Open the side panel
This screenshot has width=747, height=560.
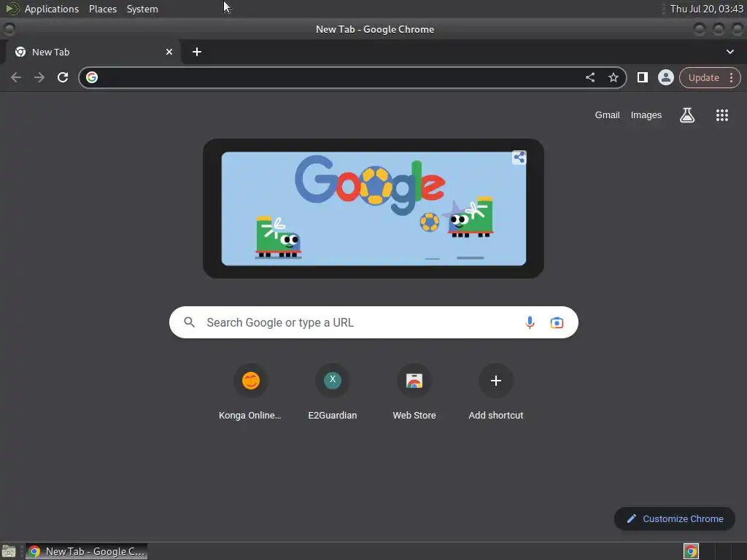coord(642,77)
